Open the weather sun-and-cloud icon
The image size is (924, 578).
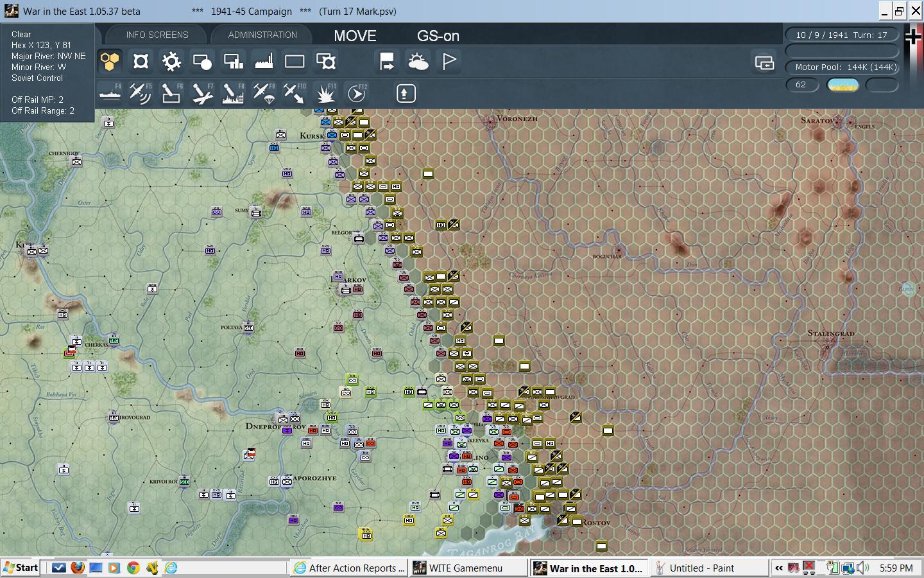point(418,62)
